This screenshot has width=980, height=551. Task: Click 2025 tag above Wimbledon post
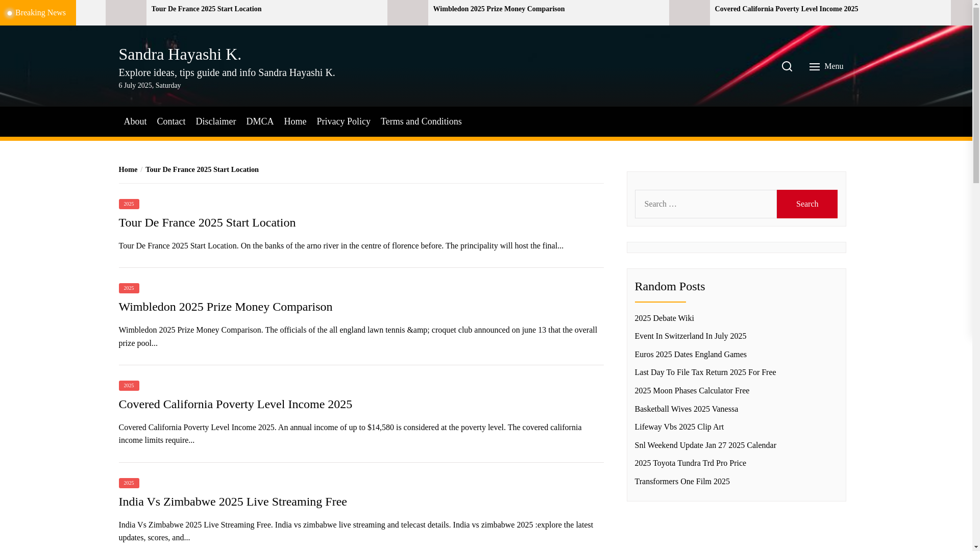coord(129,288)
